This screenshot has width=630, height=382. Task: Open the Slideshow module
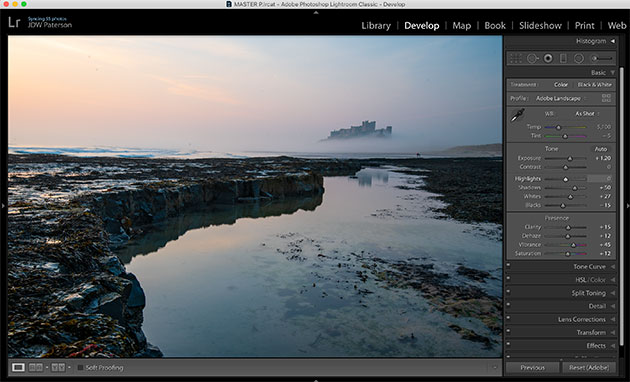[540, 26]
